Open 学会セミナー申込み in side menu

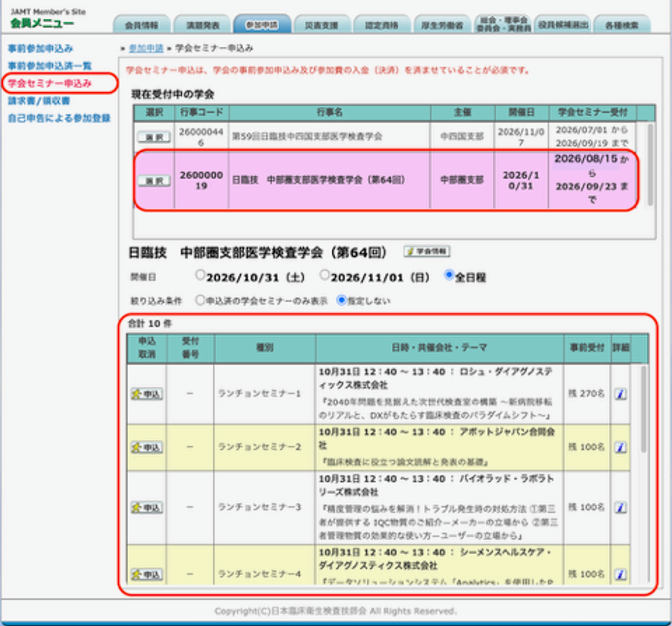[50, 83]
